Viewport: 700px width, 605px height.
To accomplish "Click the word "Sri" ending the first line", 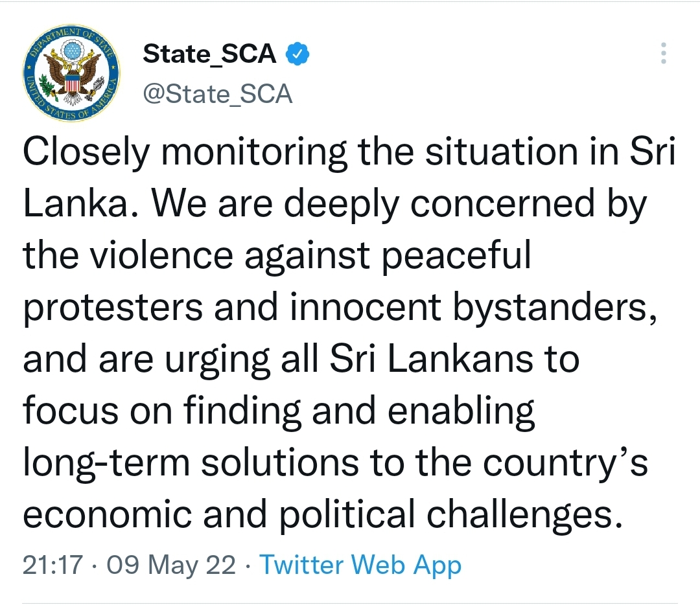I will coord(653,152).
